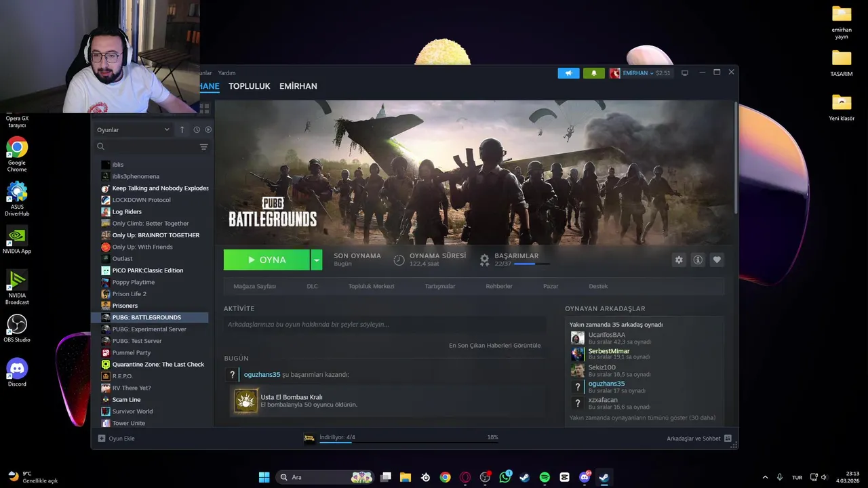Open advanced library filter icon
The image size is (868, 488).
[203, 146]
